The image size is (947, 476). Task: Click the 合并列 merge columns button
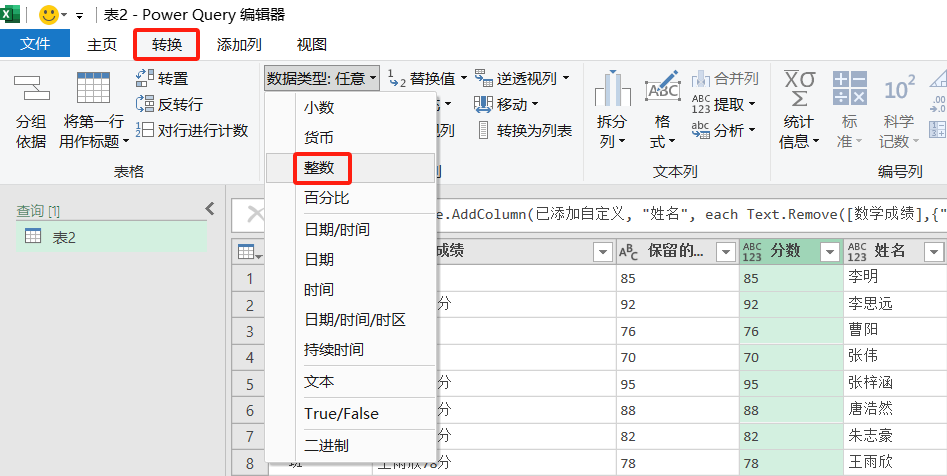coord(725,79)
